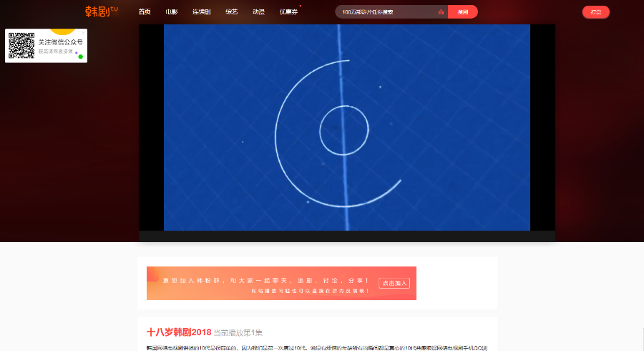Open the 优惠券 coupons tab
Image resolution: width=644 pixels, height=351 pixels.
tap(289, 12)
